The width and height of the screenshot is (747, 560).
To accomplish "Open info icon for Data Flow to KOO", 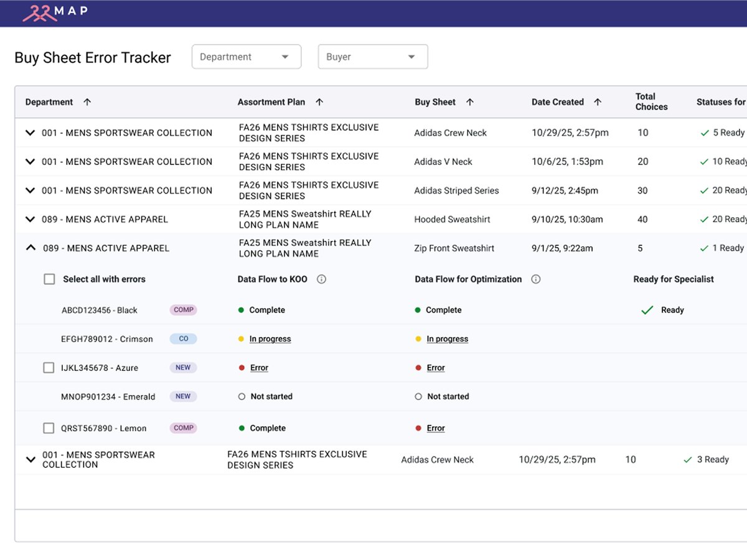I will (321, 279).
